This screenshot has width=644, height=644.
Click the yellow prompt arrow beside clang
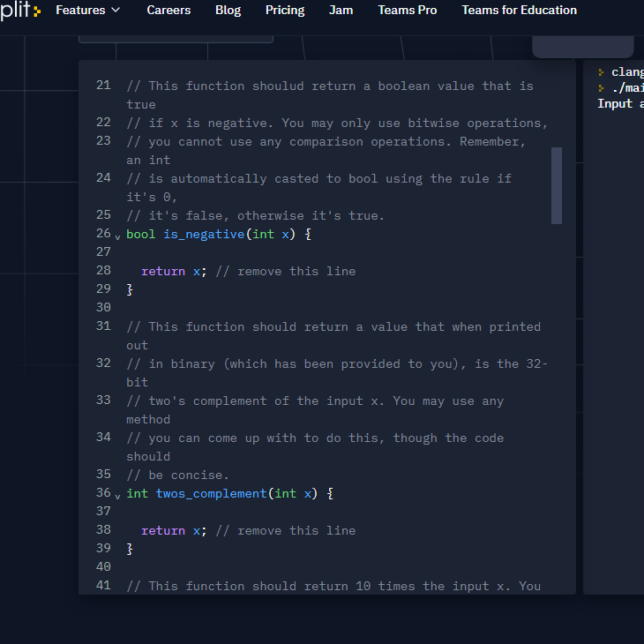click(601, 72)
